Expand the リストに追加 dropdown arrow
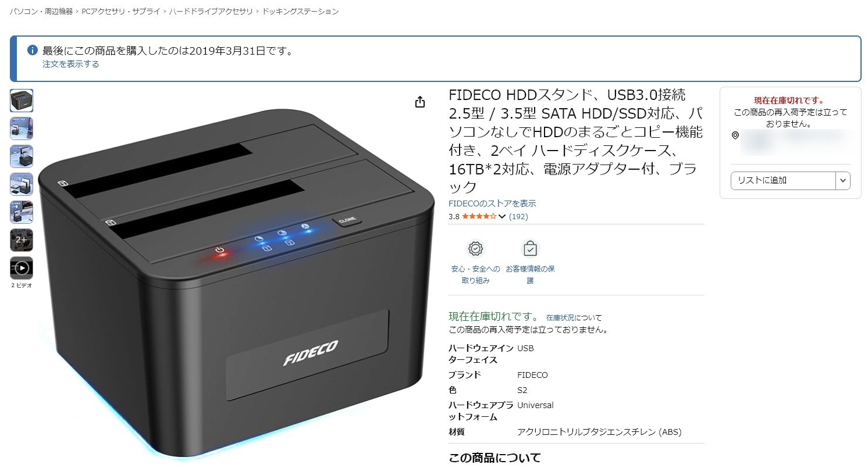The width and height of the screenshot is (868, 468). [x=843, y=181]
